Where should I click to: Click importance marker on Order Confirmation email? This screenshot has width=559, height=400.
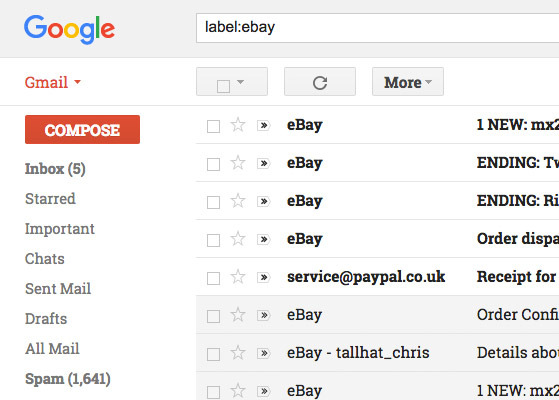pyautogui.click(x=263, y=315)
